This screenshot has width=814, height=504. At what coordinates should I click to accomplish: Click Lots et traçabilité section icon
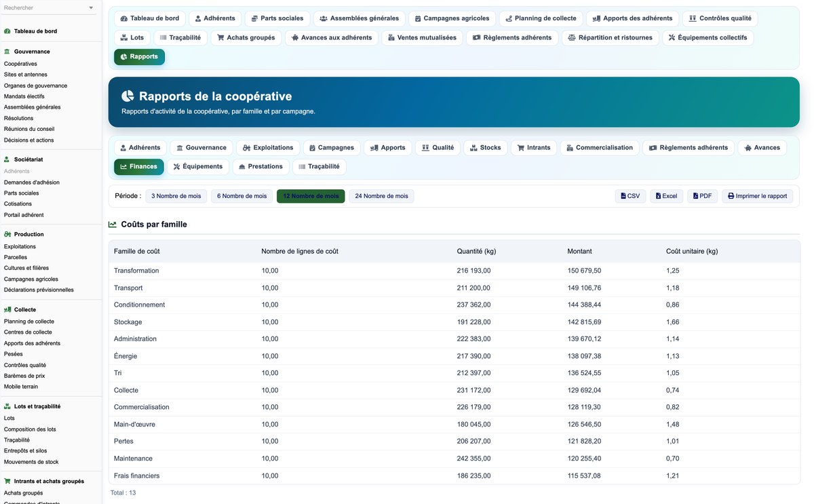(x=7, y=406)
